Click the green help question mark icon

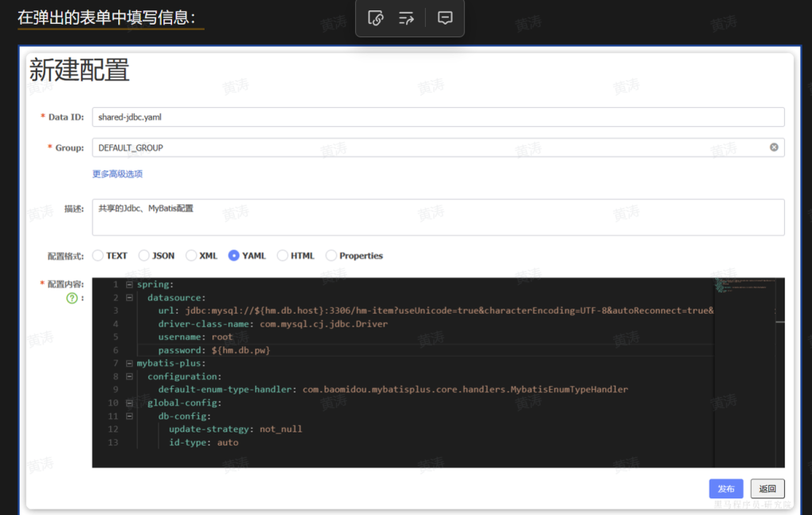click(71, 298)
